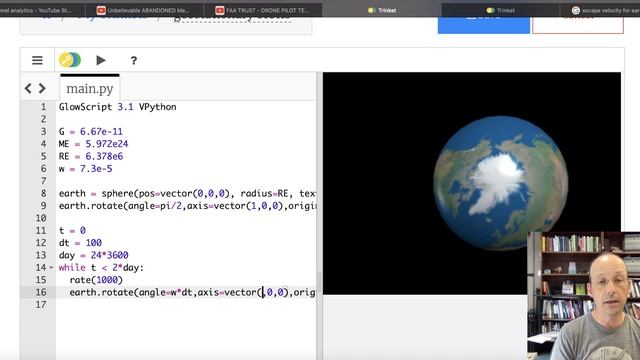Open the YouTube analytics browser tab

(x=41, y=10)
